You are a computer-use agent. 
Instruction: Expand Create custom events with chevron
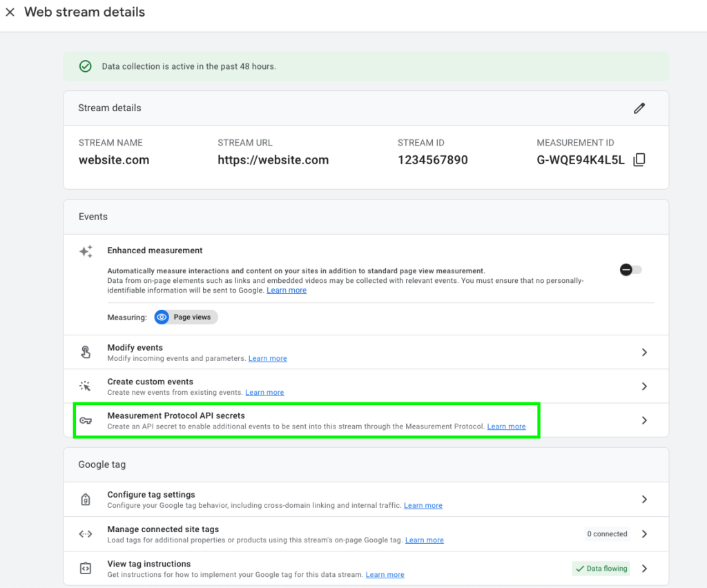coord(644,386)
